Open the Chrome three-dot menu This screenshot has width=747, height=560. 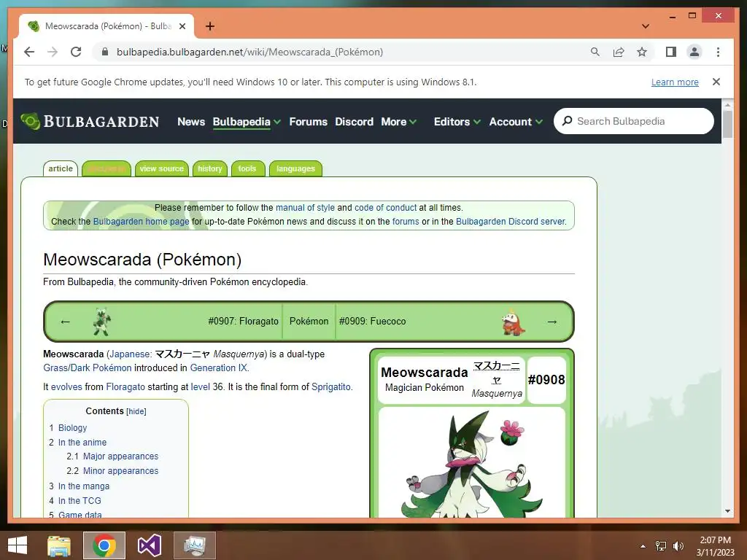(718, 52)
